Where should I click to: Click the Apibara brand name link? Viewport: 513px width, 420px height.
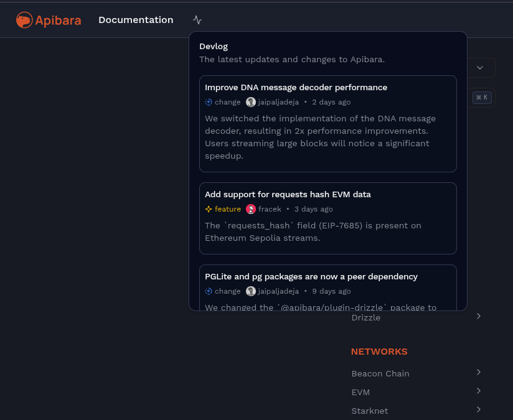tap(59, 21)
